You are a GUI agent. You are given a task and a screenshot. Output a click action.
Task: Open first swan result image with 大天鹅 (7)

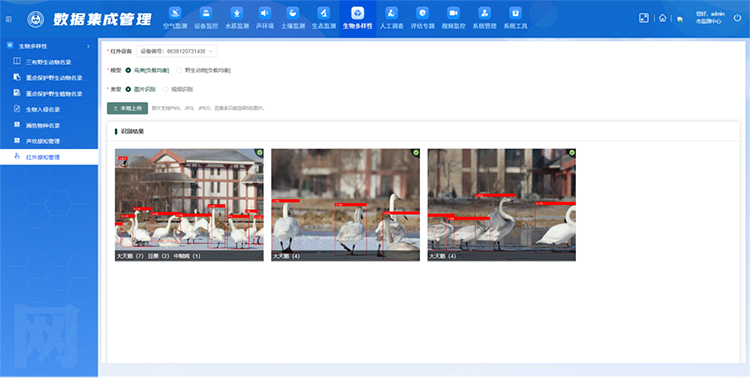pos(189,205)
